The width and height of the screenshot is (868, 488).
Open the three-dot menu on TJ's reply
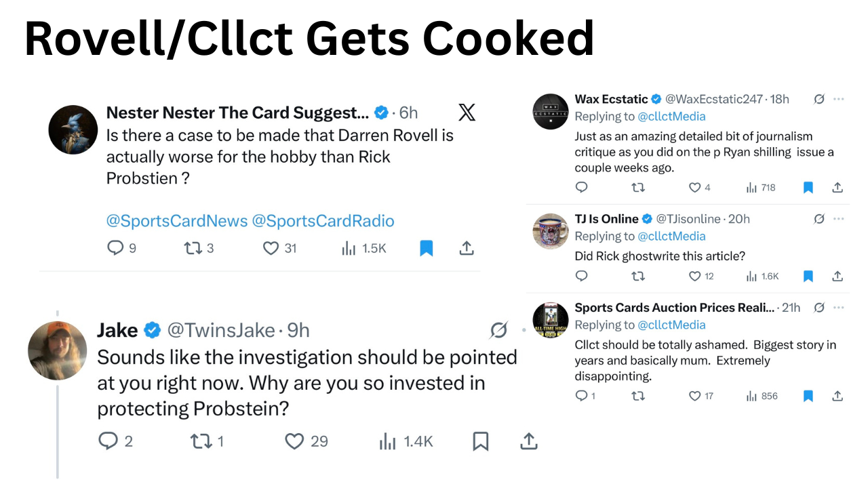[839, 219]
